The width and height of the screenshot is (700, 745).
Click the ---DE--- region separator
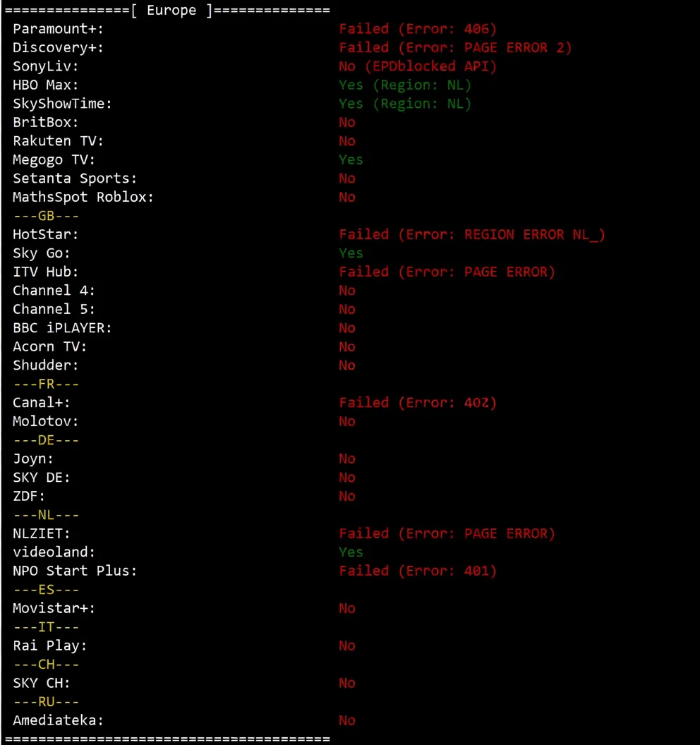pyautogui.click(x=47, y=440)
